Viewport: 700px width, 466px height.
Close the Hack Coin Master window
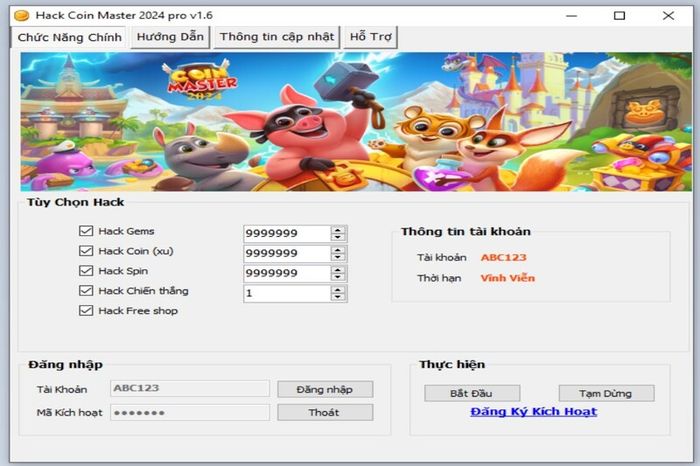[668, 16]
